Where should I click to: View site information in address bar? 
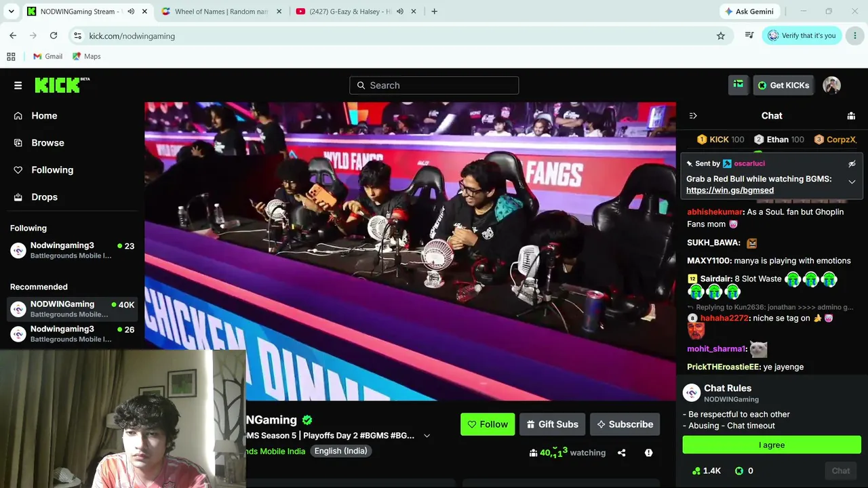[77, 35]
